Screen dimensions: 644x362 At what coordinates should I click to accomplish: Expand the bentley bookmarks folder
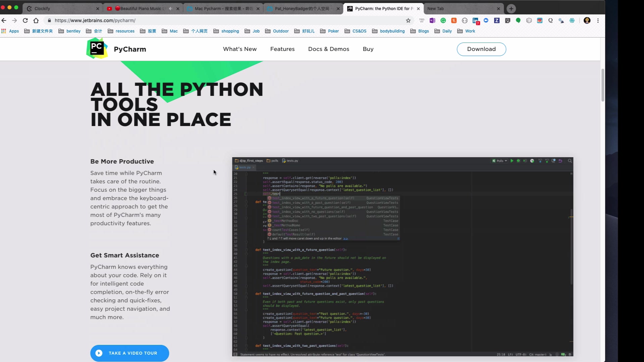point(69,31)
